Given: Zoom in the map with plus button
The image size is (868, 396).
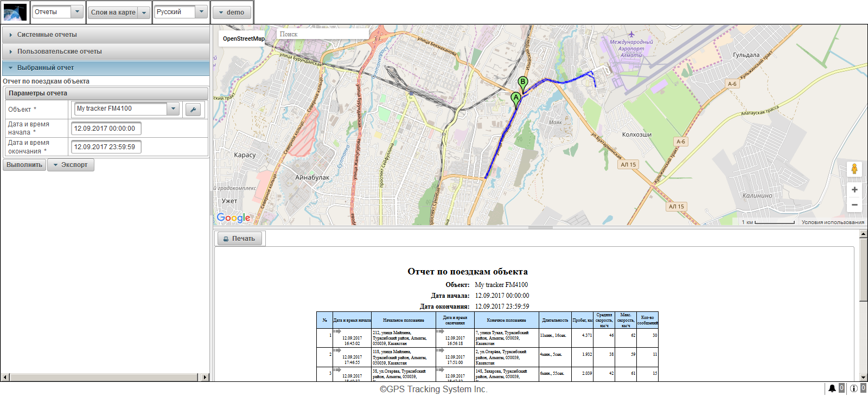Looking at the screenshot, I should tap(854, 190).
